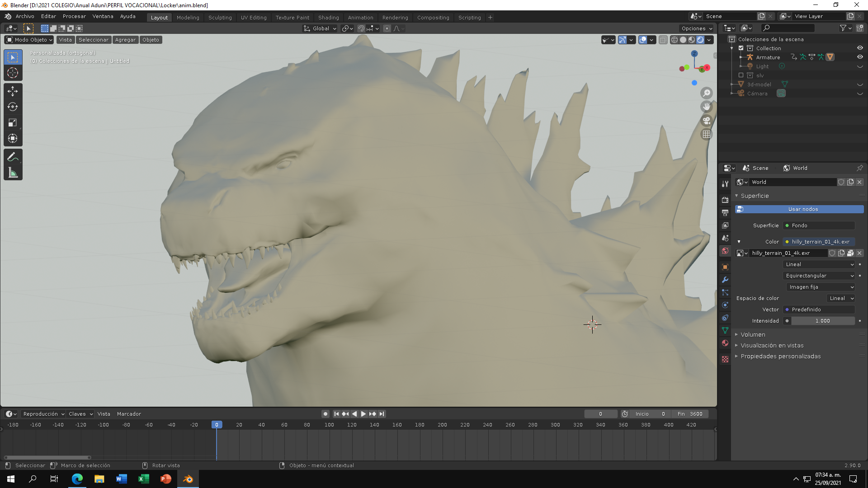The width and height of the screenshot is (868, 488).
Task: Open the Equirectangular projection dropdown
Action: click(819, 276)
